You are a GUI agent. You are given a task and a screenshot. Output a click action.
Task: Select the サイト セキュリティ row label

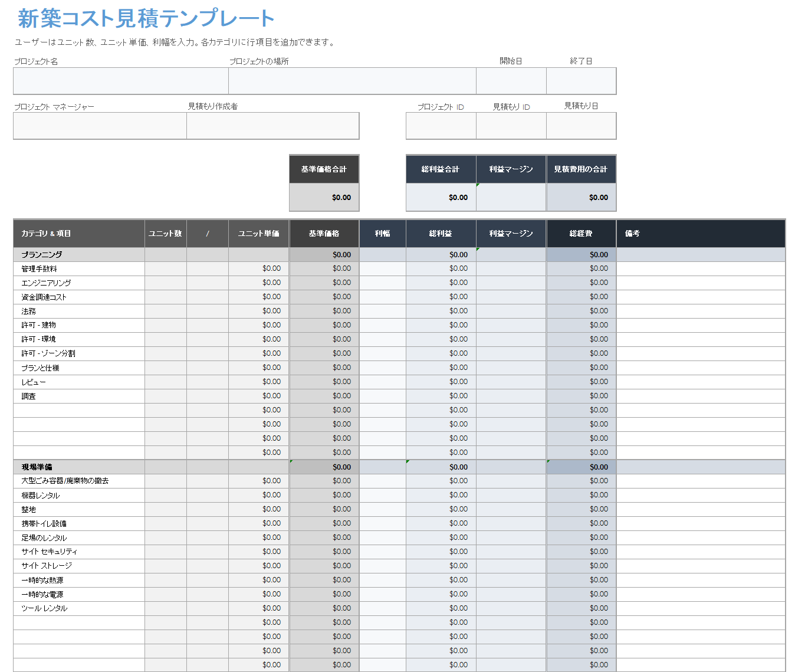(x=50, y=552)
